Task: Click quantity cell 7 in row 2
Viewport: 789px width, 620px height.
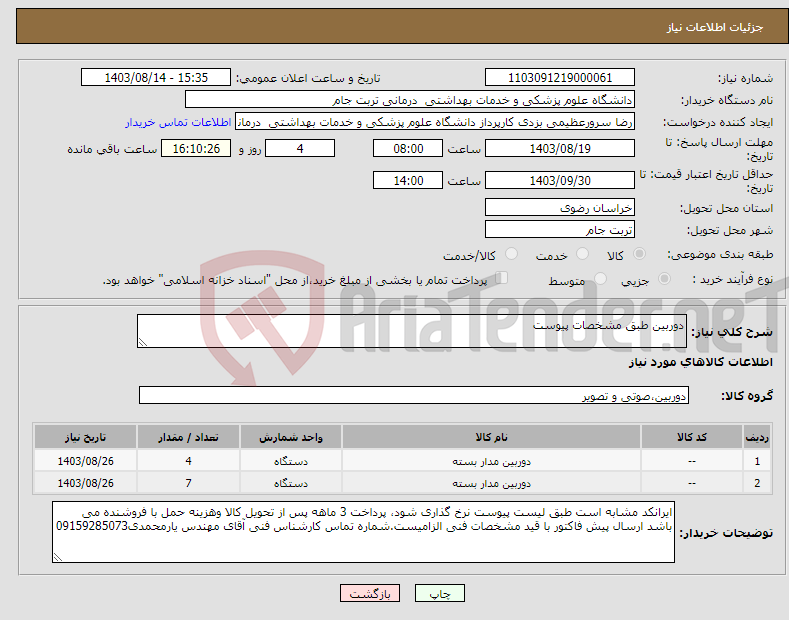Action: coord(188,483)
